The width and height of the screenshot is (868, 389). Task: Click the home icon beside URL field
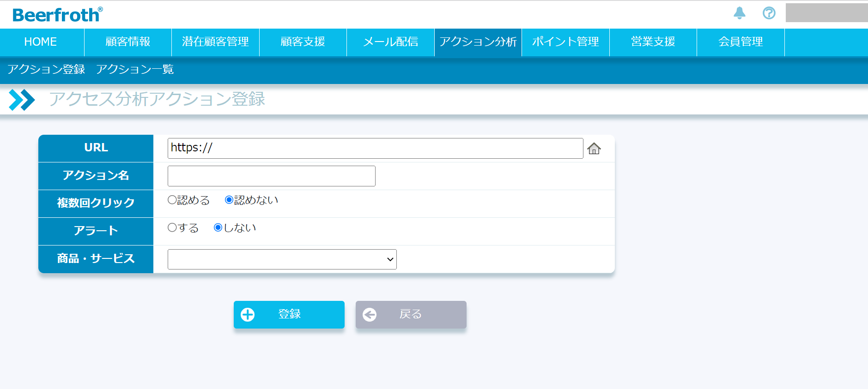[594, 149]
